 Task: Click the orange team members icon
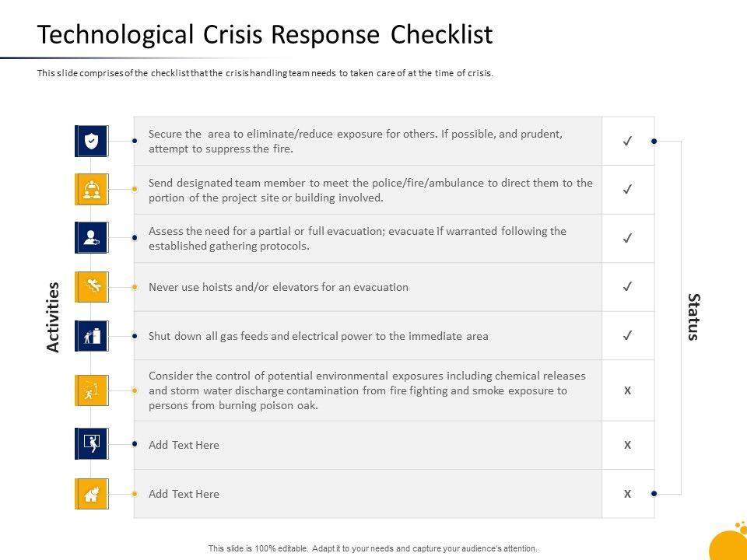pos(92,189)
